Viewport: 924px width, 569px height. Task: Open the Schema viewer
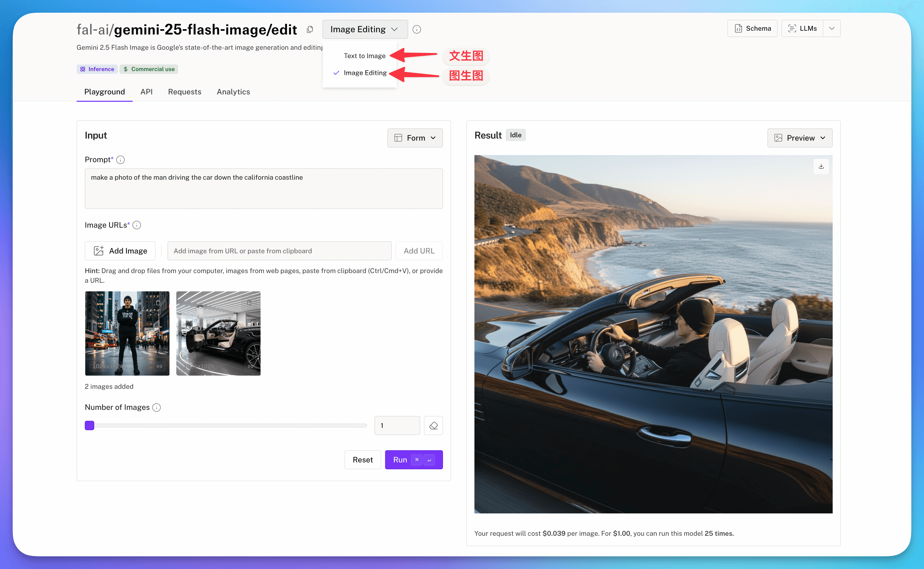[752, 28]
